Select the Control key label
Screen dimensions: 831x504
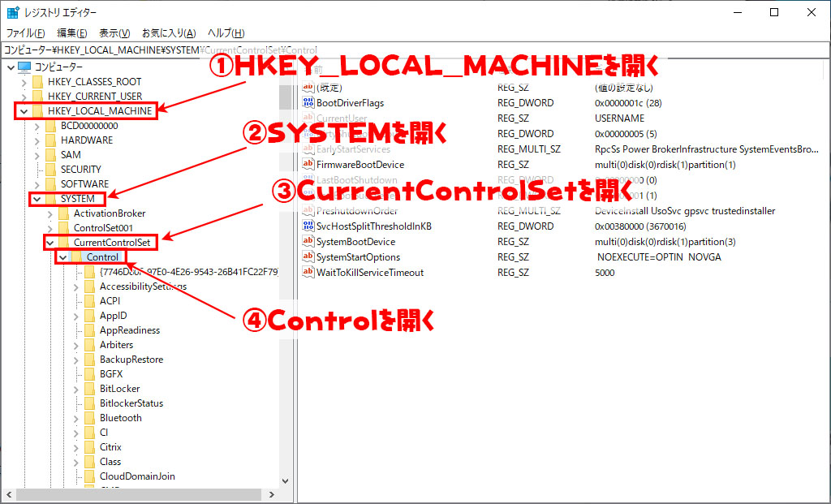pyautogui.click(x=102, y=256)
